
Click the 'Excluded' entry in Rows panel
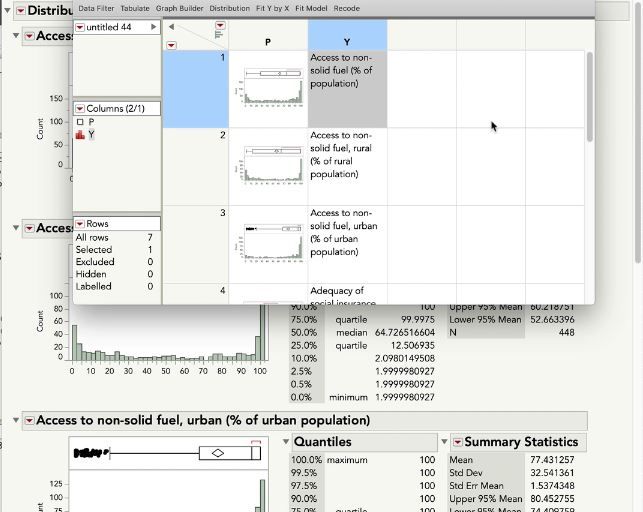pos(114,262)
